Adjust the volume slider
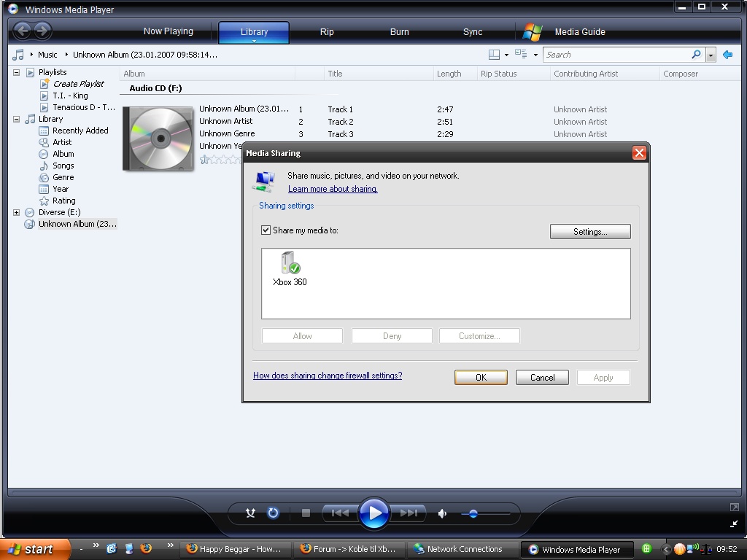This screenshot has width=747, height=560. click(473, 513)
